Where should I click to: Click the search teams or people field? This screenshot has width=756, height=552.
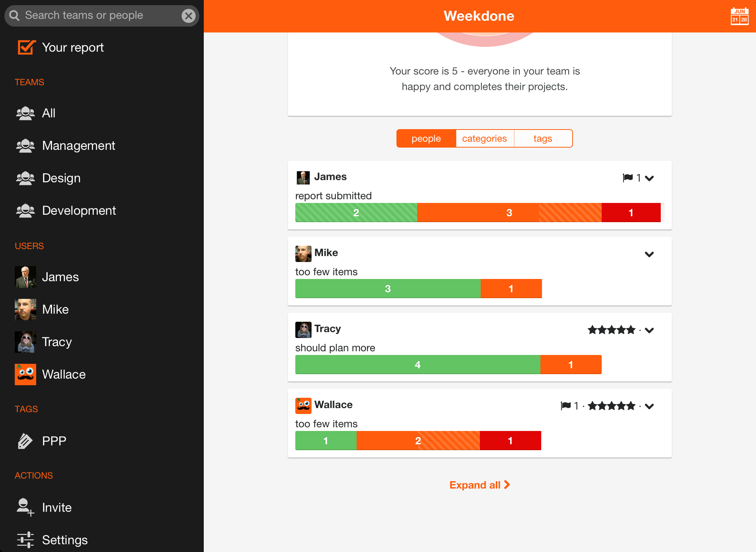tap(102, 15)
